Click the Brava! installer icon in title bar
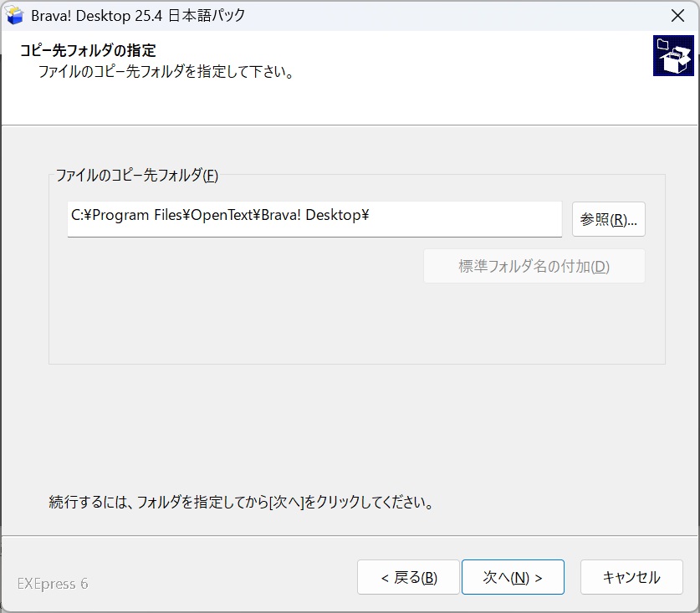The image size is (700, 613). click(x=14, y=15)
